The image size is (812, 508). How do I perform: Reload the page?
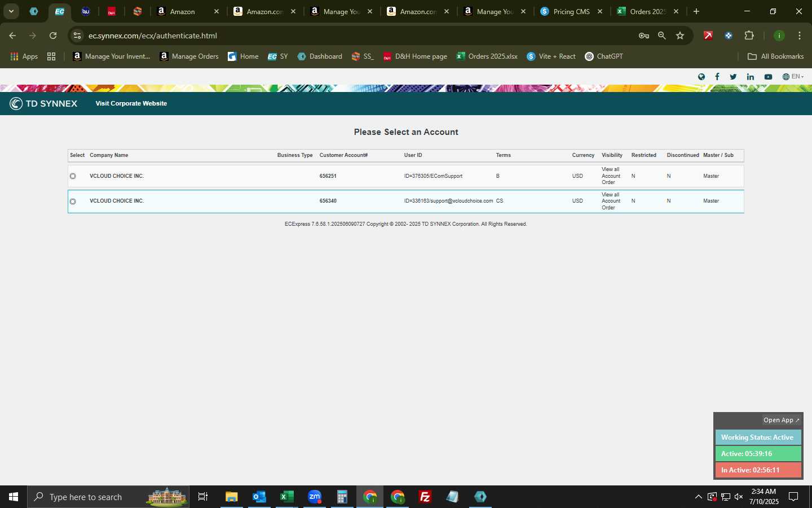[x=53, y=36]
